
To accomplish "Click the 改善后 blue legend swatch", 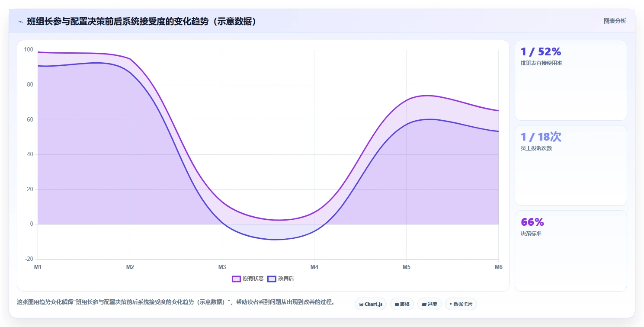I will pyautogui.click(x=272, y=279).
